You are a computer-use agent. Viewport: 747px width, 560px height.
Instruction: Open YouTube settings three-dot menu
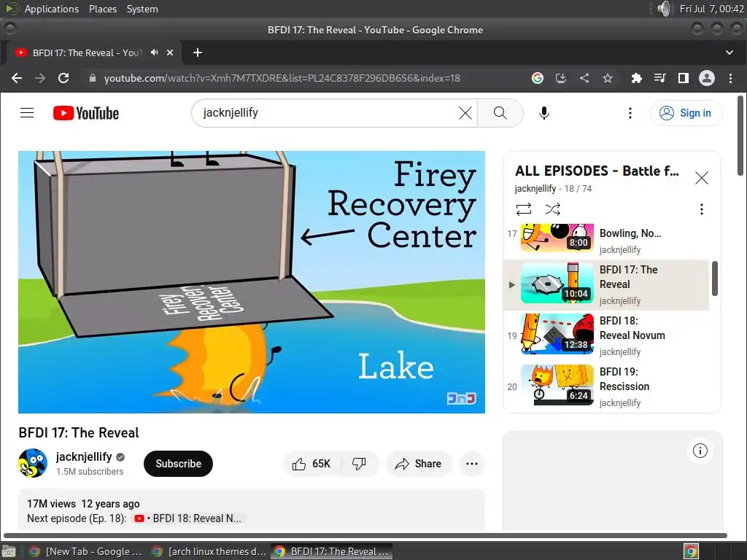[x=630, y=113]
